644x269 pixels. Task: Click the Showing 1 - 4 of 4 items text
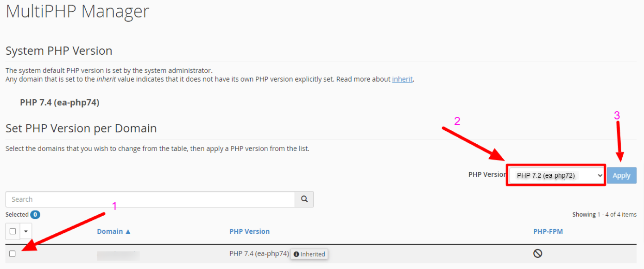tap(604, 214)
